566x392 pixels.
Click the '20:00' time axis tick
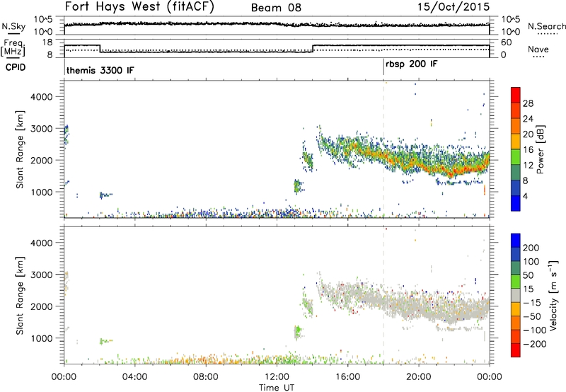[x=418, y=377]
